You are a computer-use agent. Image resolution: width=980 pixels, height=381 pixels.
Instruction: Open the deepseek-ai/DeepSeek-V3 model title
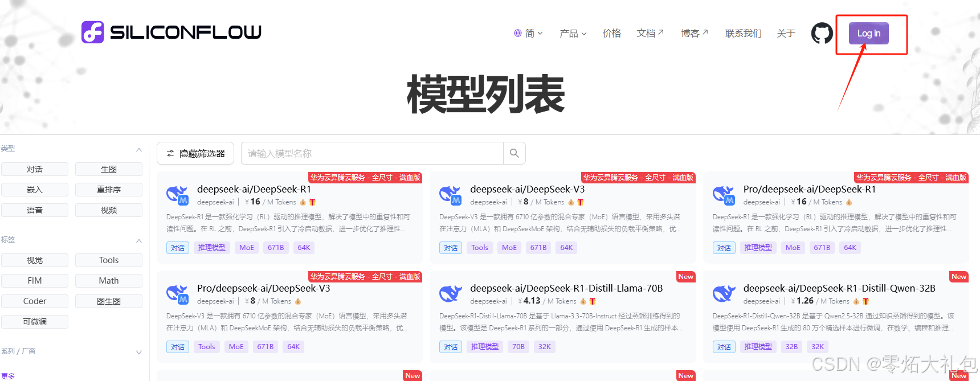point(527,189)
